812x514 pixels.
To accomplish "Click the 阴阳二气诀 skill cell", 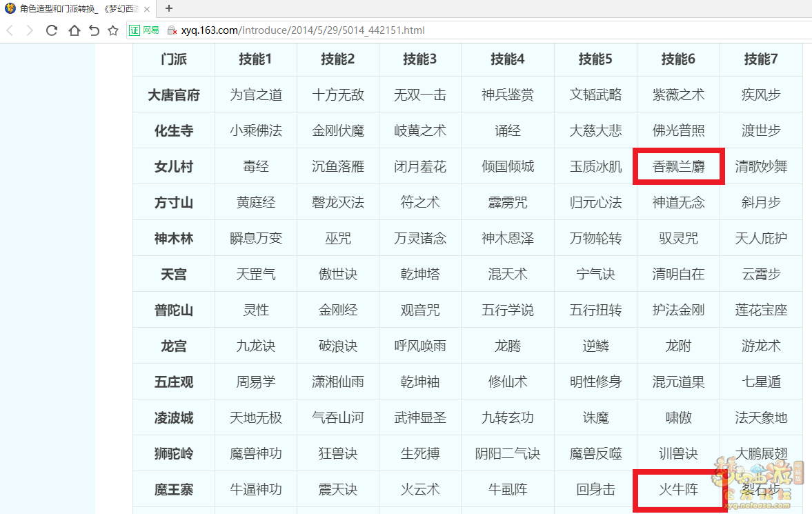I will pos(508,453).
